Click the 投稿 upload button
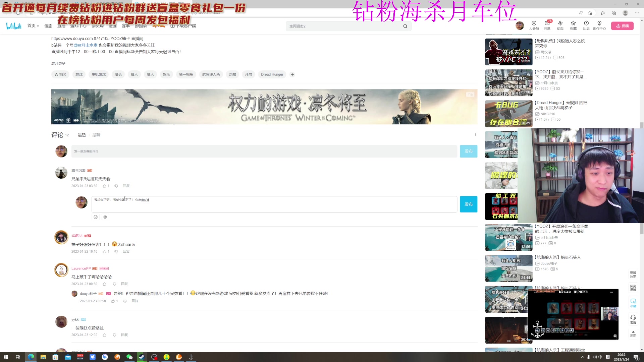The width and height of the screenshot is (644, 362). 622,26
